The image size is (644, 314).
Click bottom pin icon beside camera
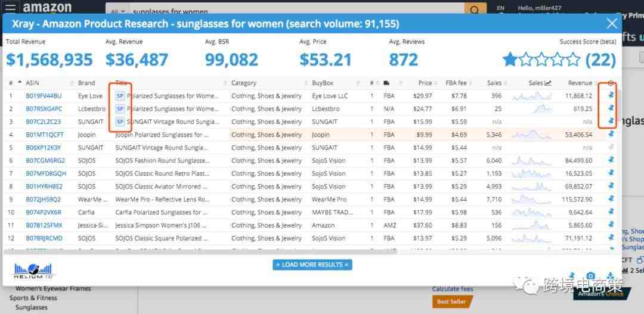click(x=572, y=276)
